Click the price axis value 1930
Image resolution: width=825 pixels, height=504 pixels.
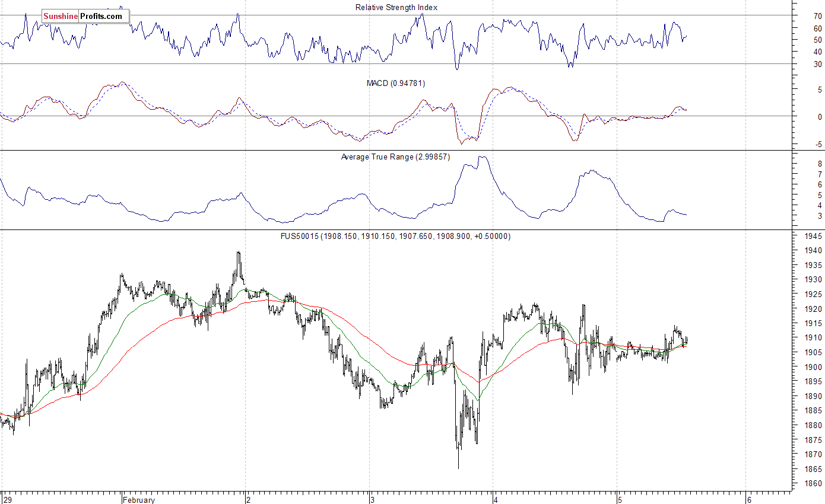point(814,280)
